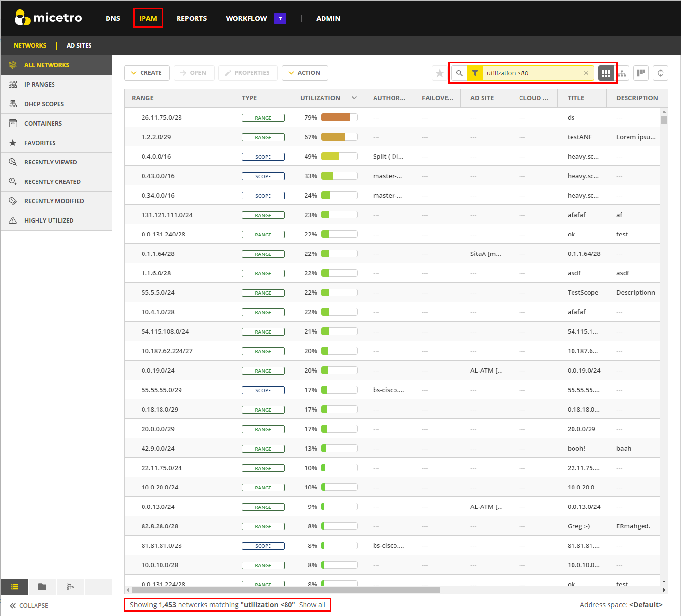Open the folder view icon in sidebar footer
681x616 pixels.
point(42,587)
